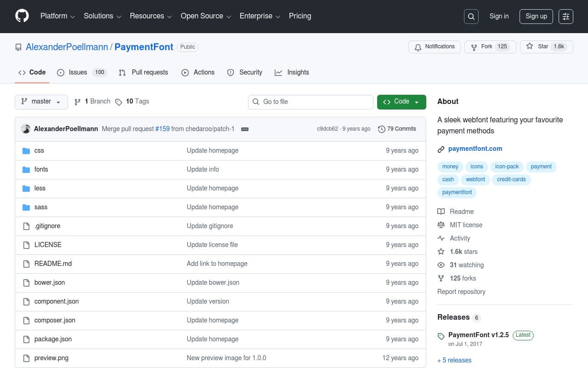The width and height of the screenshot is (588, 368).
Task: Click the MIT license scales icon
Action: pos(441,224)
